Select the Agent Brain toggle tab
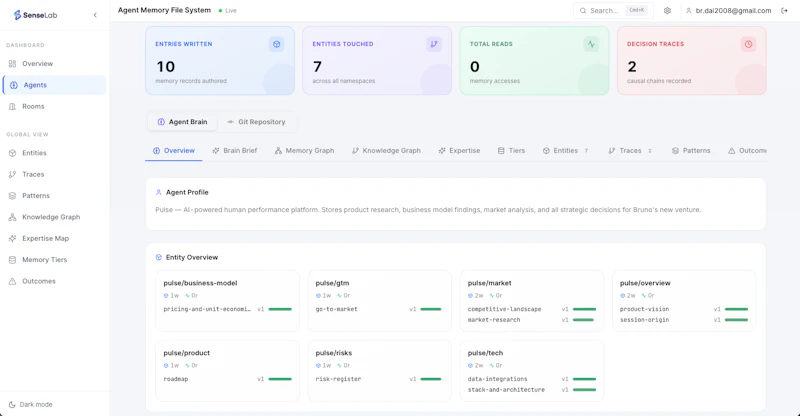This screenshot has width=800, height=416. tap(182, 122)
